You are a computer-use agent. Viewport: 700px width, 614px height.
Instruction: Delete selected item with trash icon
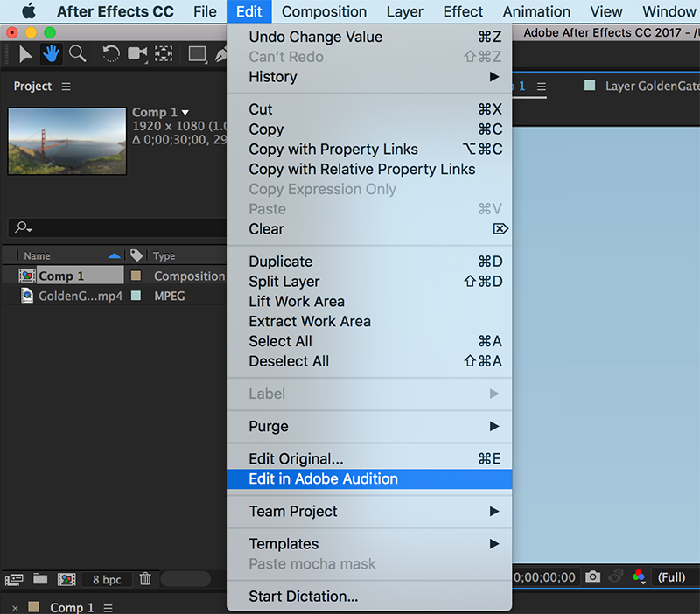tap(146, 579)
